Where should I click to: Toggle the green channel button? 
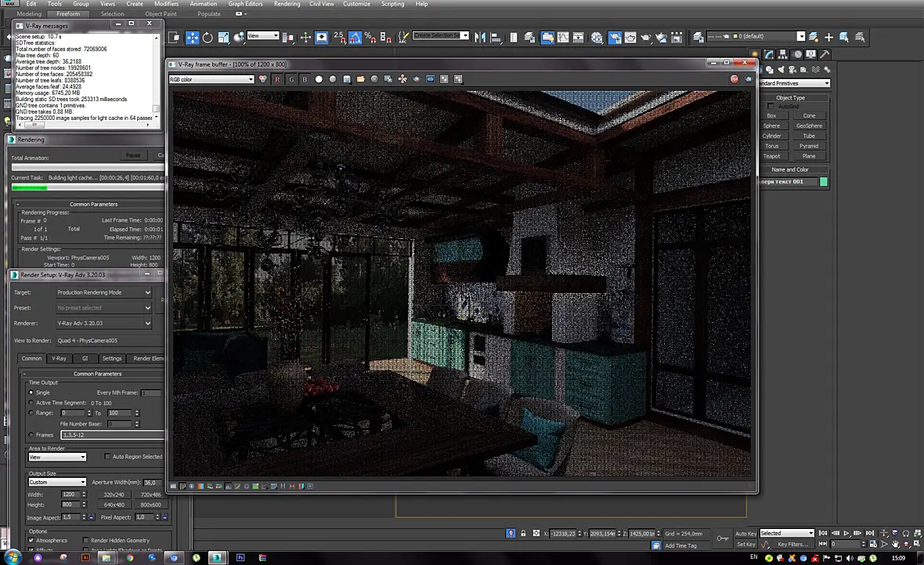[291, 79]
